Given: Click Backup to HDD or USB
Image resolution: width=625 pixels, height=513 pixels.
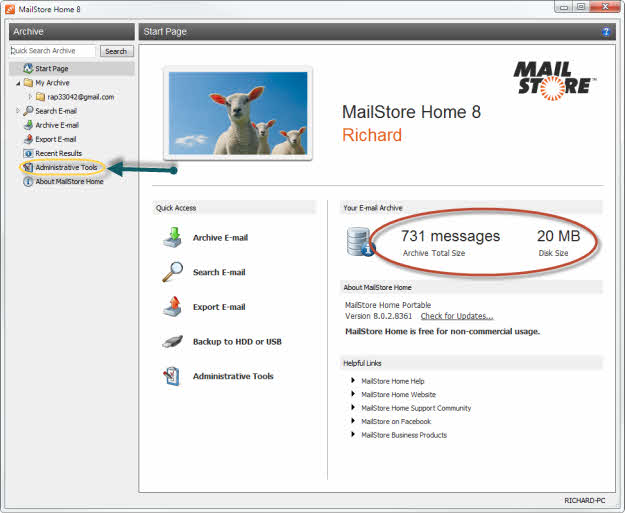Looking at the screenshot, I should pyautogui.click(x=237, y=342).
